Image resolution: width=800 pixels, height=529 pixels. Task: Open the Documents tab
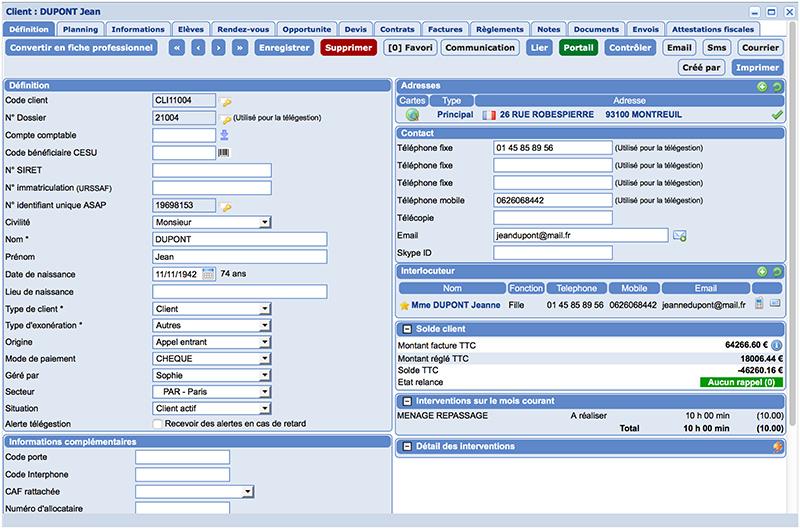tap(596, 29)
